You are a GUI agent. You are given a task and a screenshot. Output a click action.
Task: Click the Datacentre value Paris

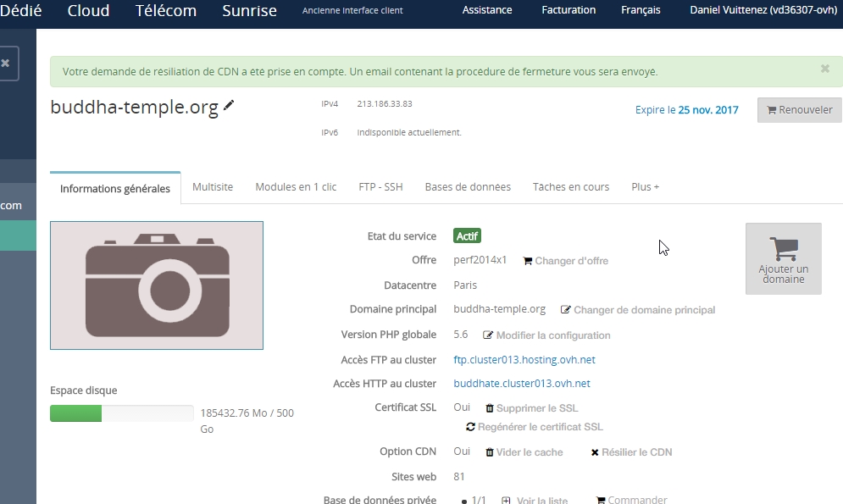(465, 285)
